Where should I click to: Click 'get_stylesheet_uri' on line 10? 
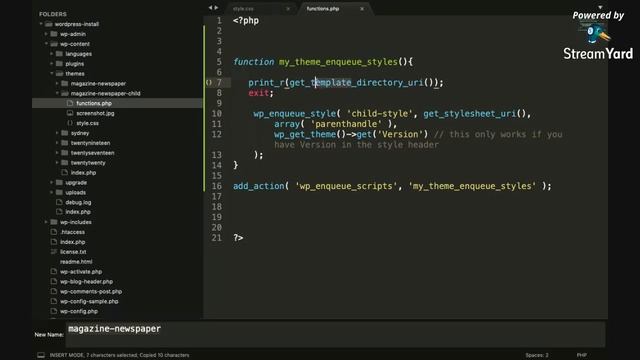click(469, 113)
